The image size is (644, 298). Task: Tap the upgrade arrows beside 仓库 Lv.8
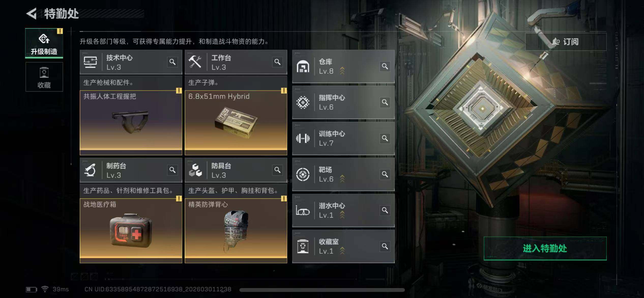[342, 71]
